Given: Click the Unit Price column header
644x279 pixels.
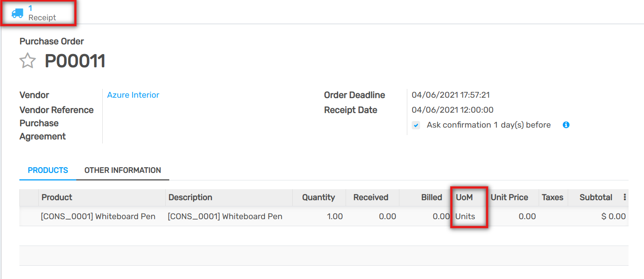Looking at the screenshot, I should [509, 198].
